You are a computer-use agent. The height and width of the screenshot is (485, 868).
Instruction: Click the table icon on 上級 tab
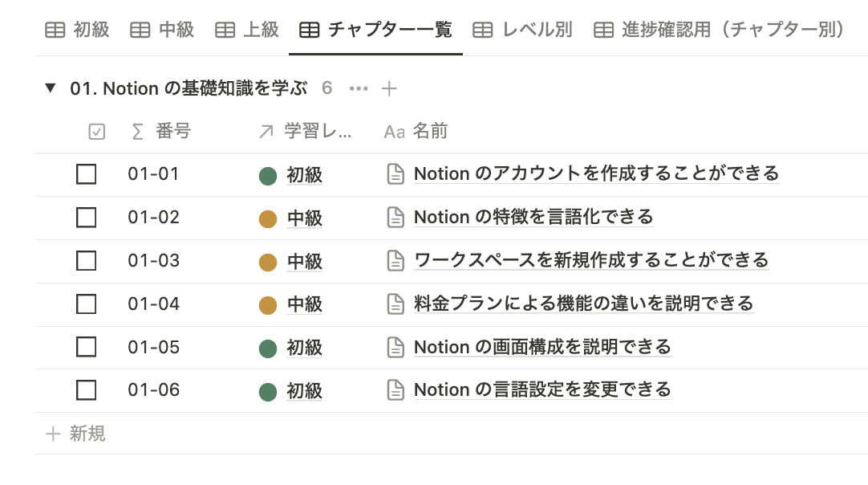(x=225, y=30)
